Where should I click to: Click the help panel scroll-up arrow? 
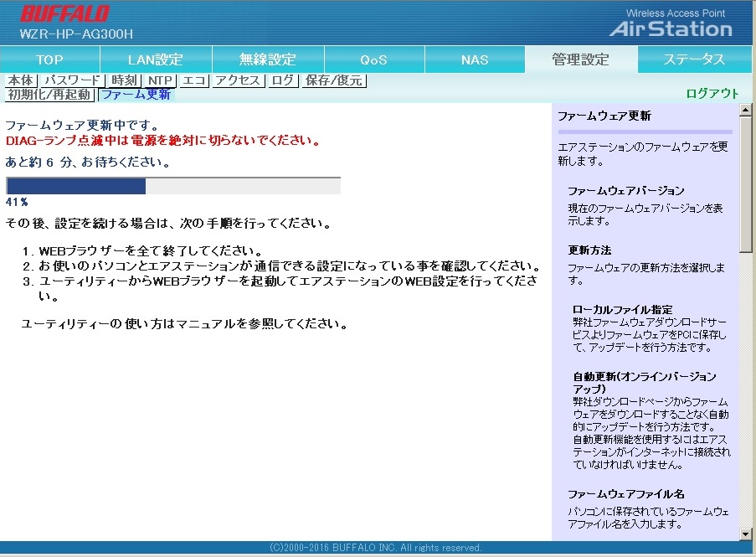pyautogui.click(x=745, y=110)
